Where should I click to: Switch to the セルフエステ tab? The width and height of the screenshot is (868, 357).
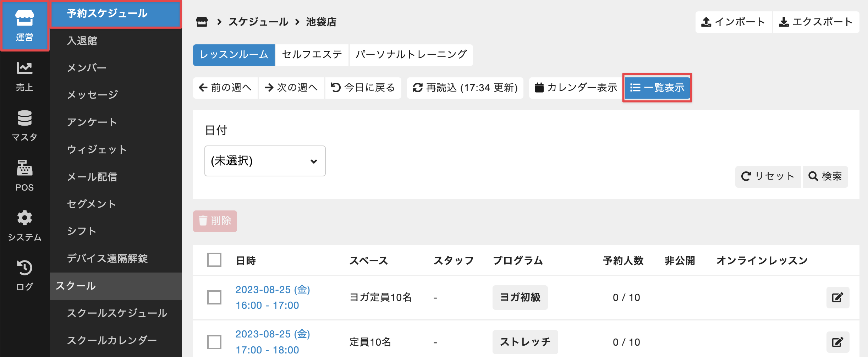pyautogui.click(x=312, y=55)
